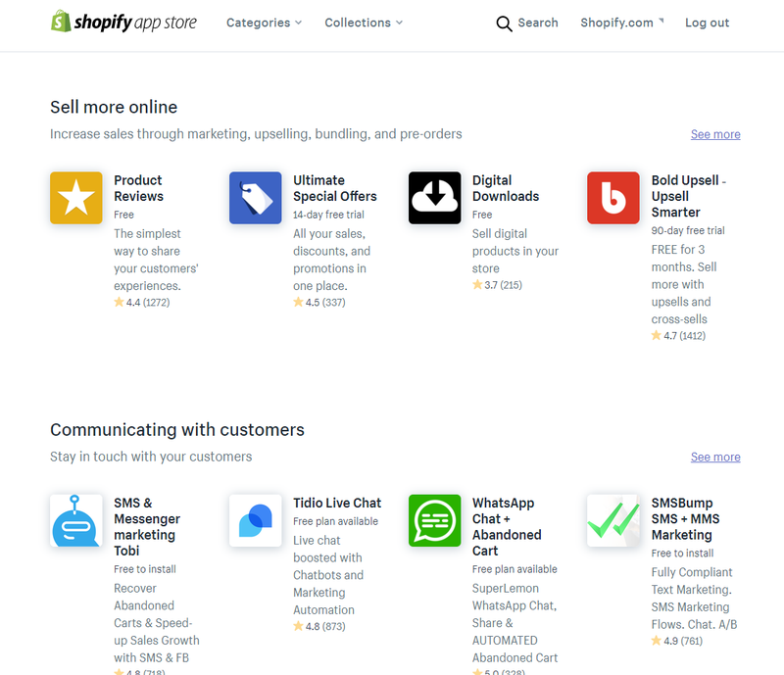784x675 pixels.
Task: Open the Tobi robot app icon
Action: tap(76, 520)
